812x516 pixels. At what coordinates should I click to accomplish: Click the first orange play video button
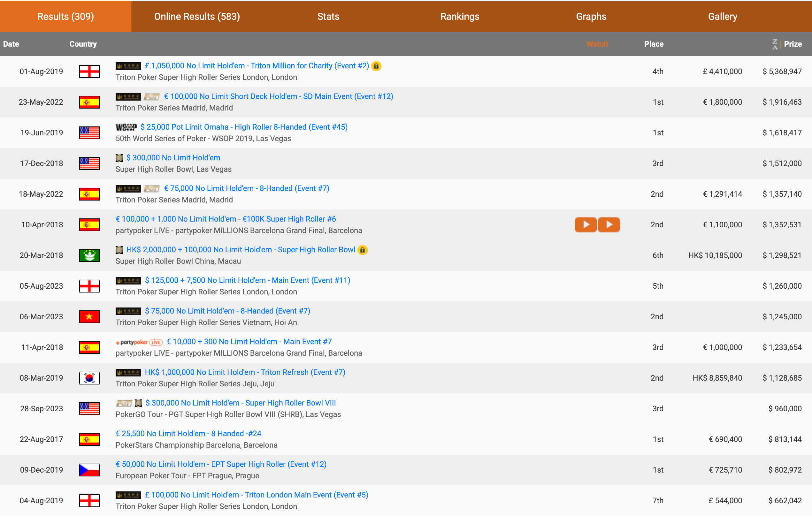[x=586, y=225]
